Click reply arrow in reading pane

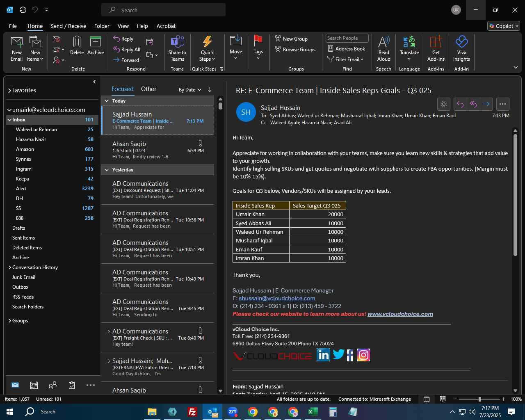(460, 104)
